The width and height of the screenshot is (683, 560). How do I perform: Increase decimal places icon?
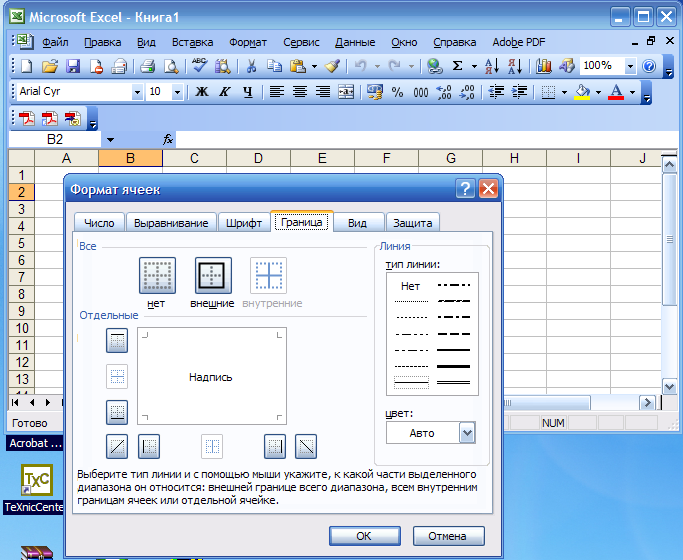[443, 92]
